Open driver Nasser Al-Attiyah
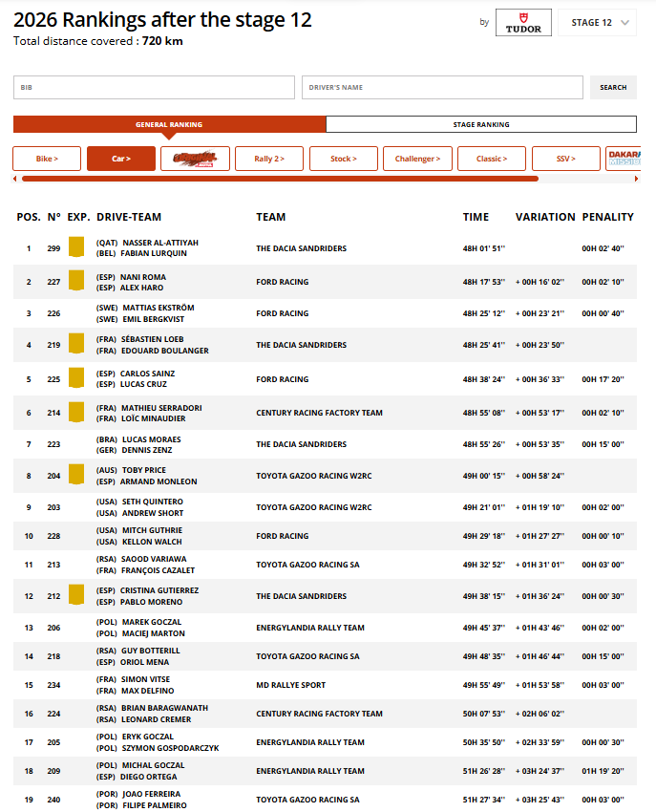Screen dimensions: 656x812 (x=160, y=243)
